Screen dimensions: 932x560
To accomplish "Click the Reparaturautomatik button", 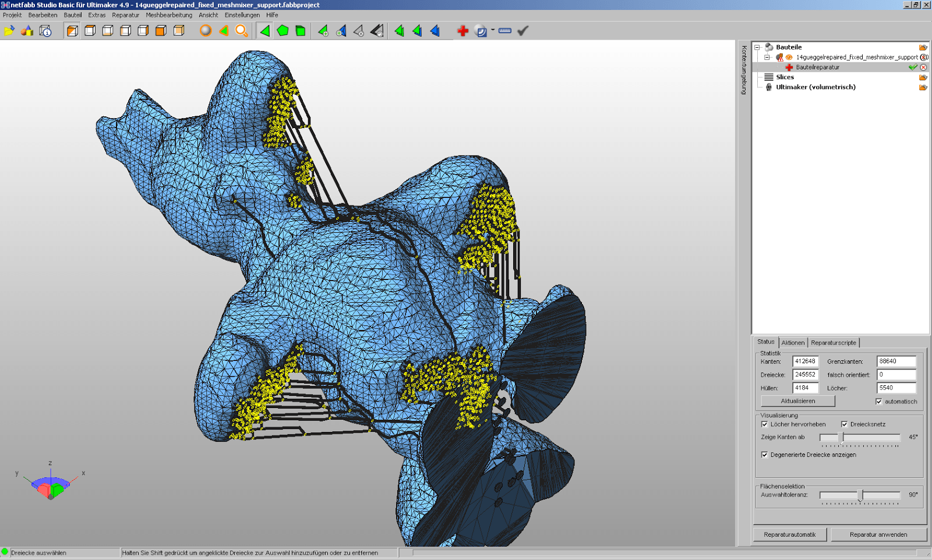I will (789, 534).
